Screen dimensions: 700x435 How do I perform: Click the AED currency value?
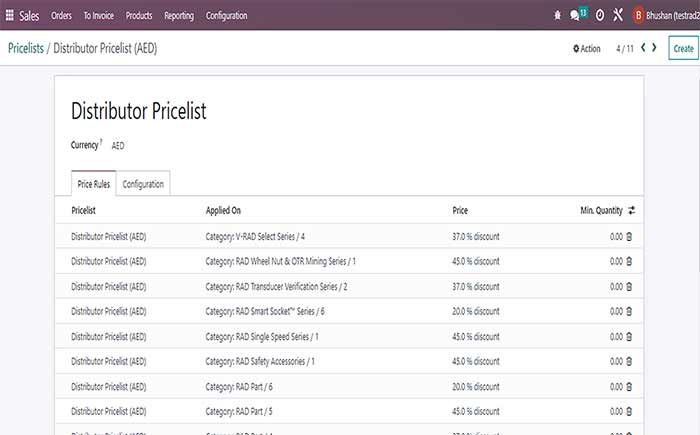click(x=118, y=146)
